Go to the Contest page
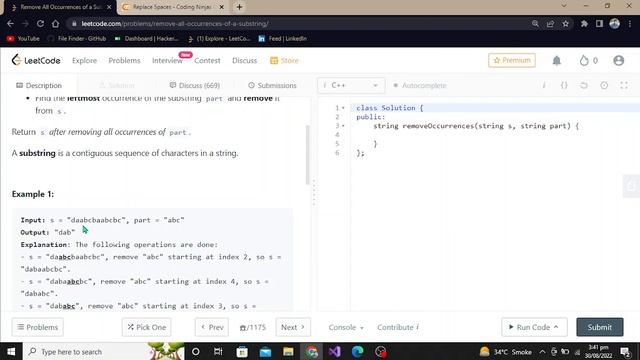640x360 pixels. coord(207,60)
